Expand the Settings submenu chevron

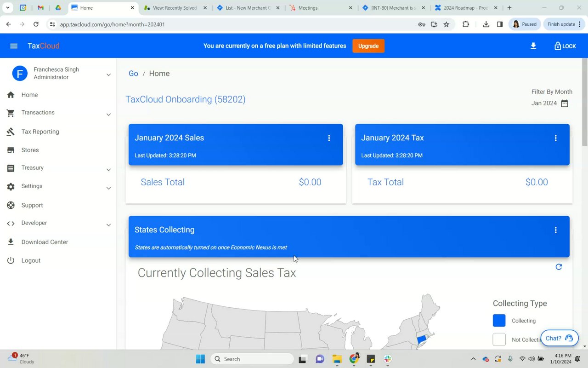tap(108, 188)
